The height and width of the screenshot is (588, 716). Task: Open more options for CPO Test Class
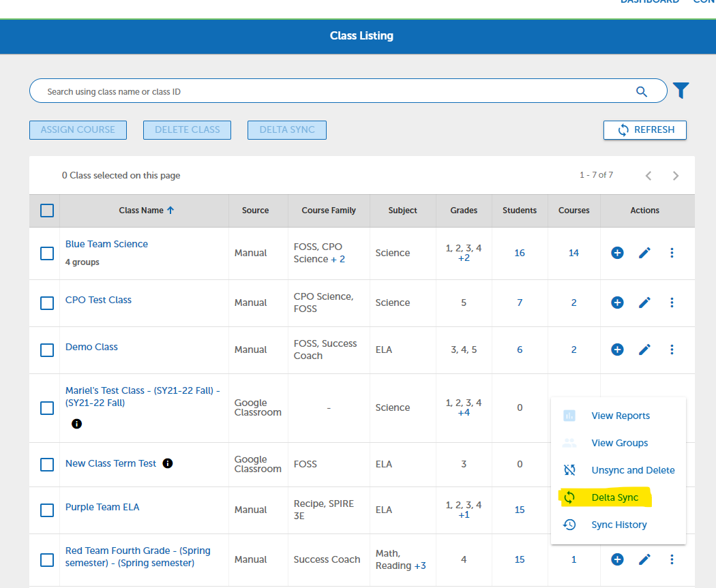pos(672,303)
